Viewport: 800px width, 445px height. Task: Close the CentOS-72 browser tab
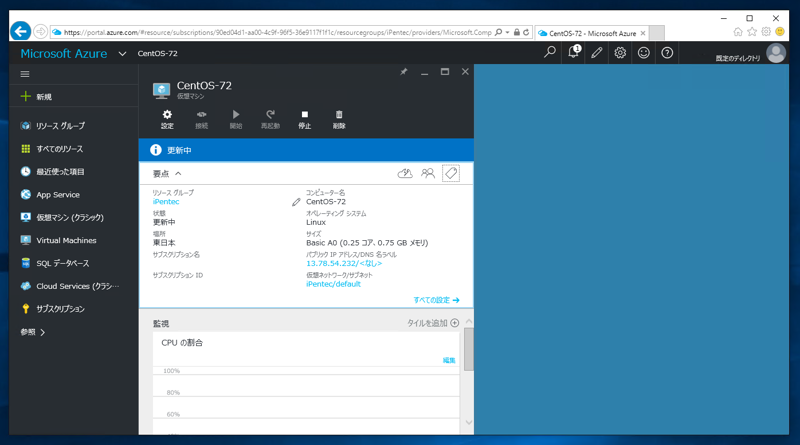coord(643,33)
